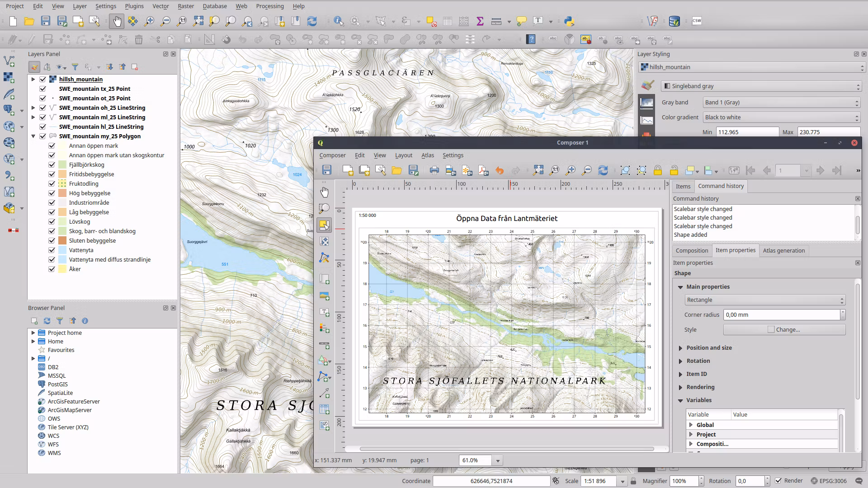Click the Style Change... button
Screen dimensions: 868x488
click(x=784, y=330)
